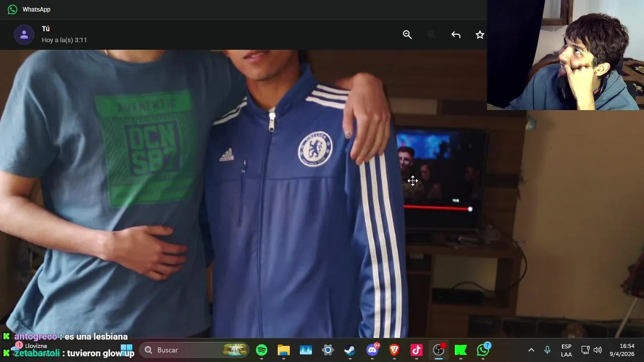Open Discord from the taskbar
The height and width of the screenshot is (362, 644).
coord(372,350)
